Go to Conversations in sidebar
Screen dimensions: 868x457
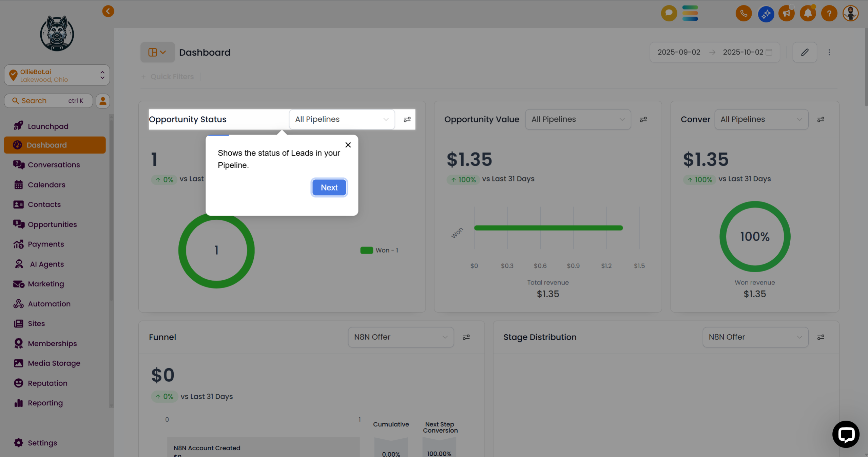[x=54, y=165]
